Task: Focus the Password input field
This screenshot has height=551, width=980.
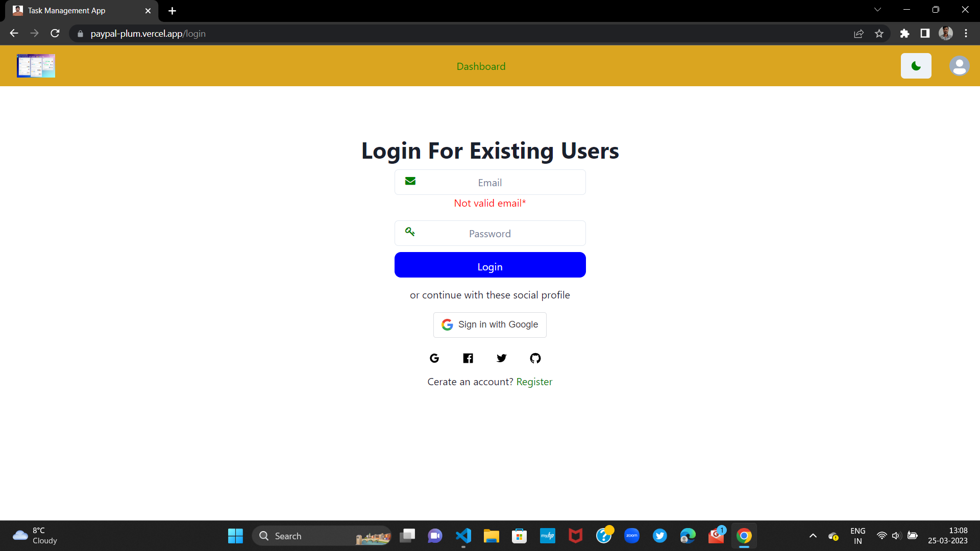Action: coord(489,234)
